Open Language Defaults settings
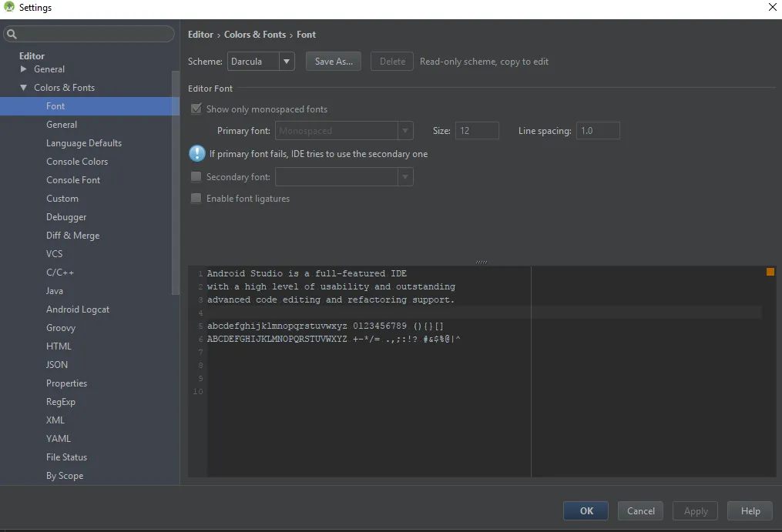Image resolution: width=782 pixels, height=532 pixels. coord(84,143)
